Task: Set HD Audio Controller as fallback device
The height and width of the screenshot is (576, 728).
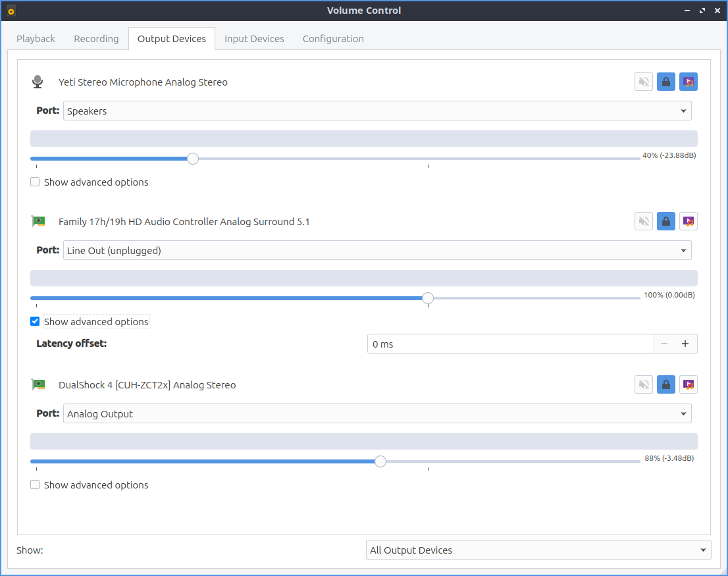Action: pyautogui.click(x=688, y=222)
